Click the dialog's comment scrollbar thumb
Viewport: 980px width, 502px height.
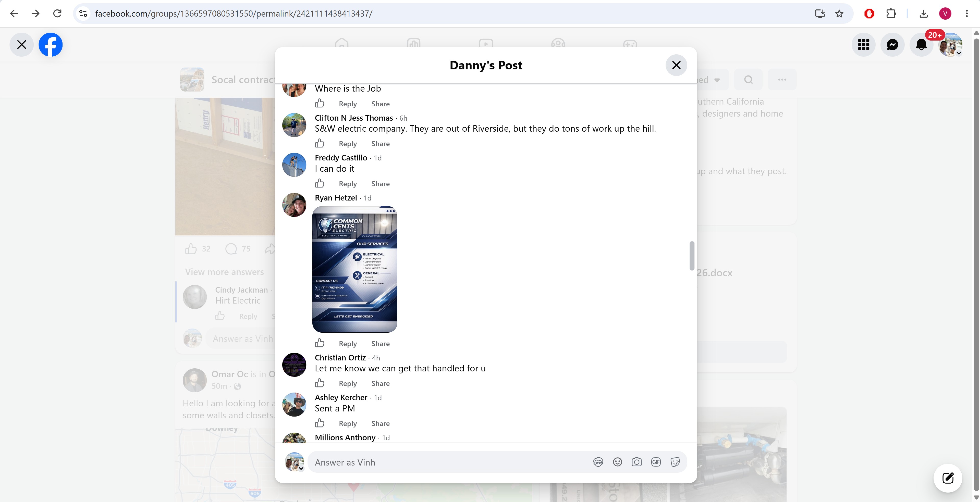[692, 256]
